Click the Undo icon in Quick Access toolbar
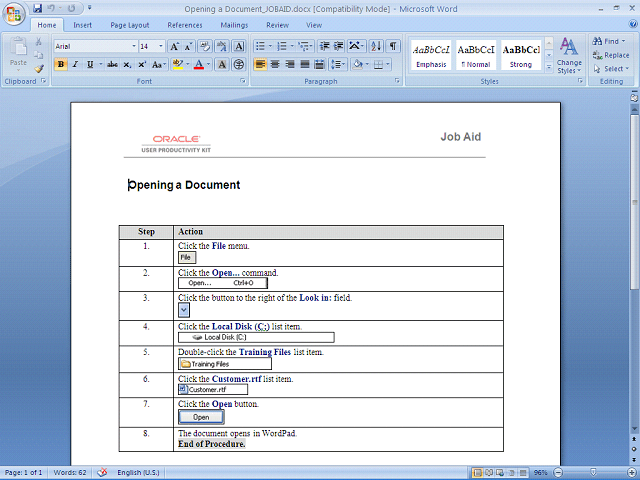 click(51, 8)
